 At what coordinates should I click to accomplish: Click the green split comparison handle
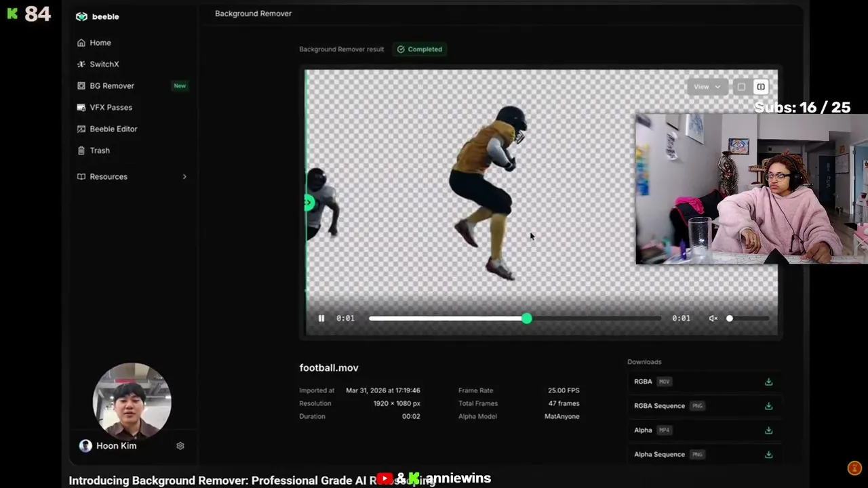point(309,203)
